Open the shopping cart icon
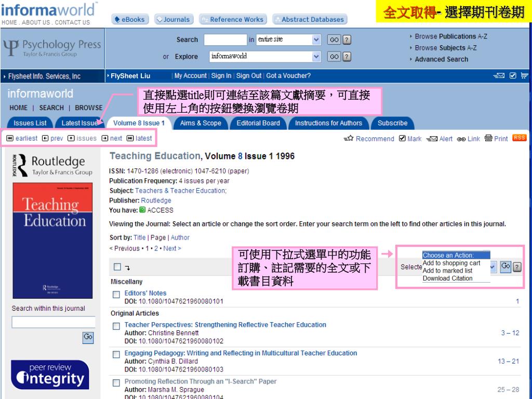The image size is (532, 399). pyautogui.click(x=524, y=76)
